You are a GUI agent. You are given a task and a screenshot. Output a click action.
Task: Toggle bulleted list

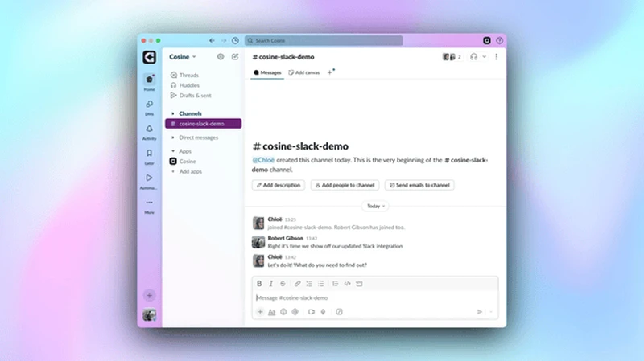[x=320, y=284]
